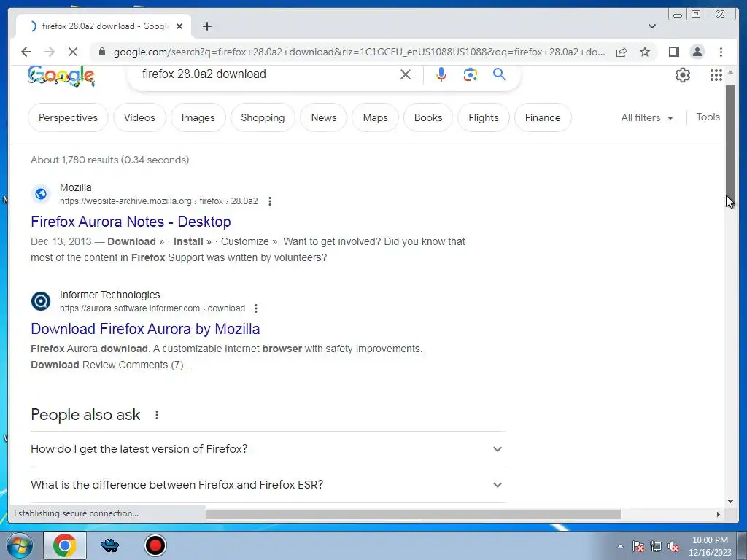Click the Google doodle logo
747x560 pixels.
(x=61, y=76)
